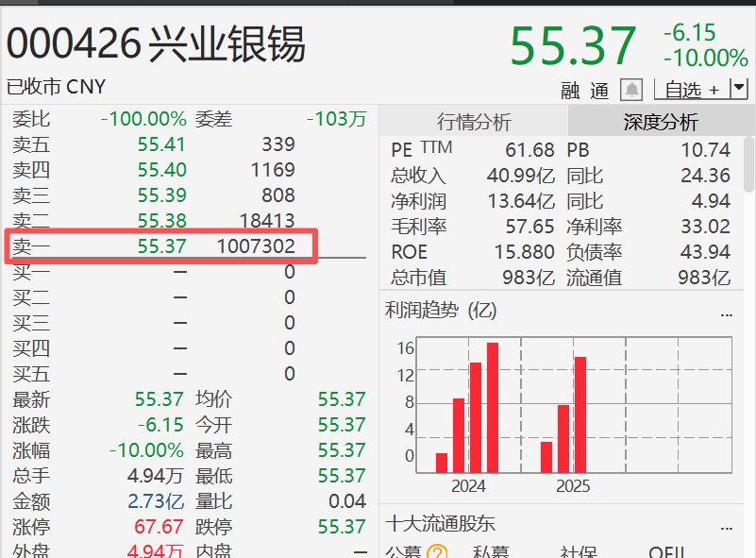This screenshot has height=558, width=756.
Task: Click the 通 stock connect badge
Action: tap(599, 91)
